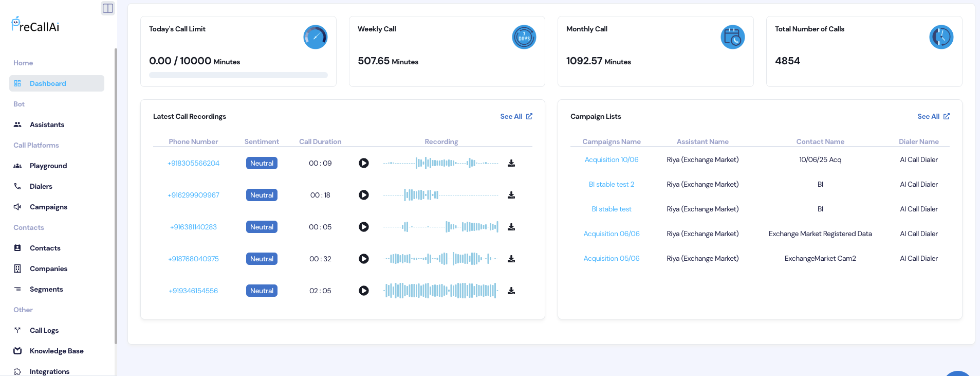Screen dimensions: 980x376
Task: Click the '4854' total calls value
Action: point(787,61)
